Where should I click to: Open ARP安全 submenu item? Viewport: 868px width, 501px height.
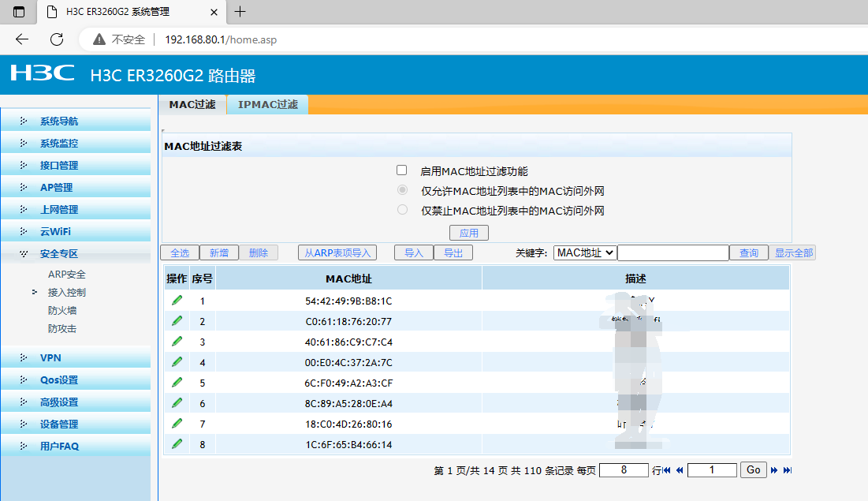tap(66, 275)
